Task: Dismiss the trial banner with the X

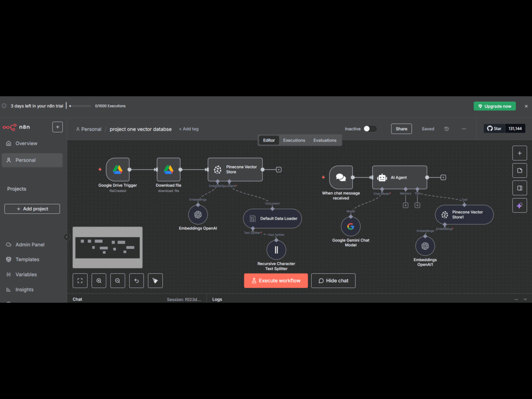Action: [x=526, y=106]
